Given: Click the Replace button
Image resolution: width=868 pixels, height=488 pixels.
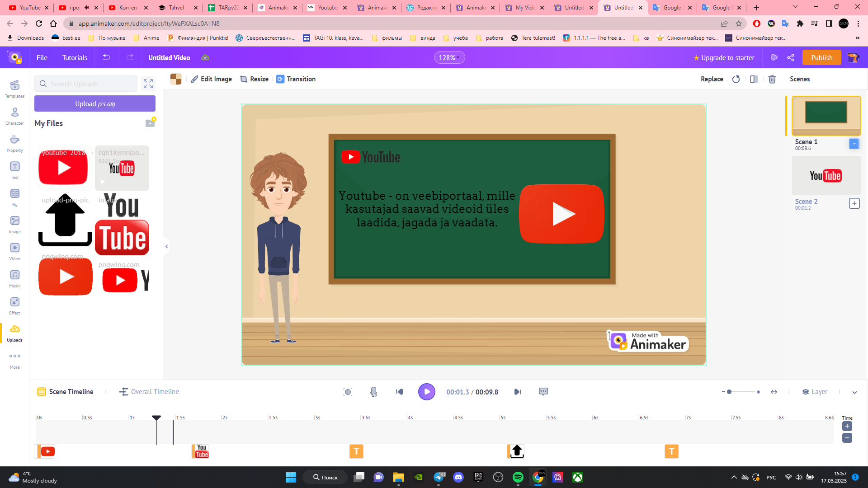Looking at the screenshot, I should (x=712, y=79).
